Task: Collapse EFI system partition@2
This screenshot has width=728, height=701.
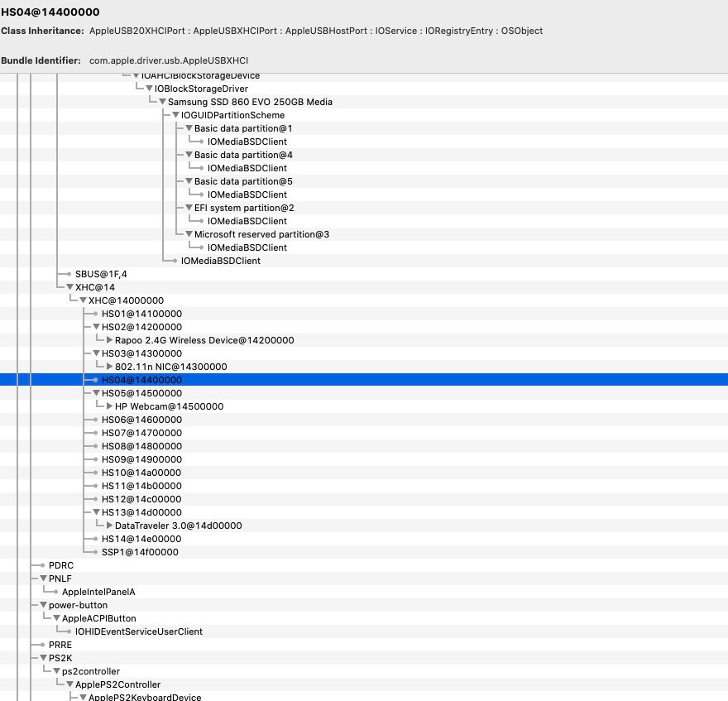Action: (x=189, y=207)
